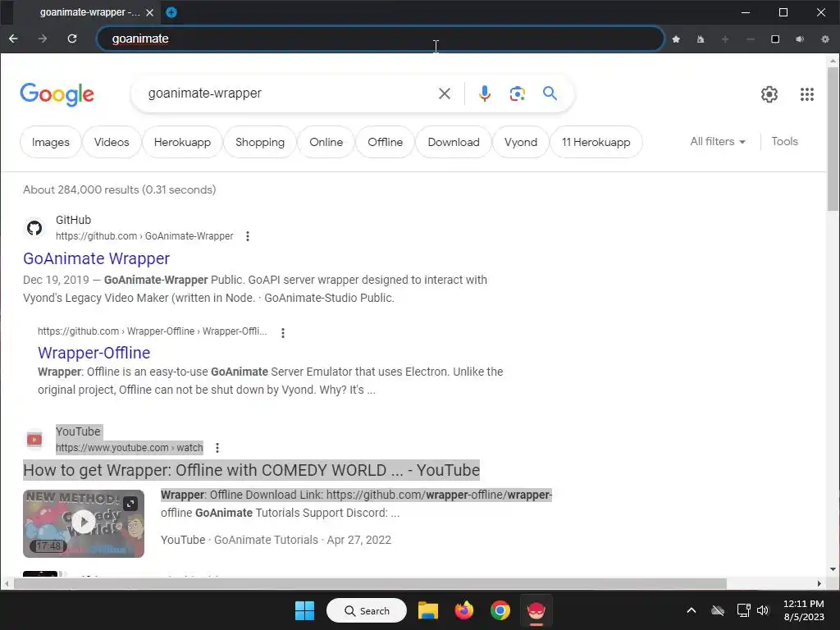Open options for Wrapper-Offline result
This screenshot has height=630, width=840.
(x=283, y=333)
